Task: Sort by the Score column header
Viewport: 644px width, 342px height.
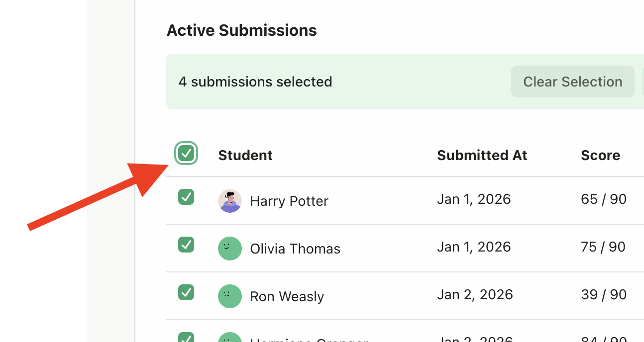Action: [600, 155]
